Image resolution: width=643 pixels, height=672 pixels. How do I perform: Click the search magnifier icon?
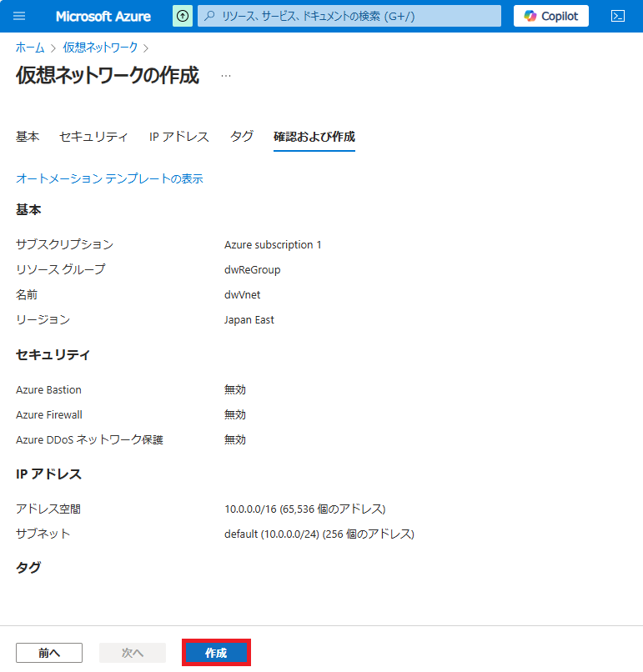pyautogui.click(x=209, y=16)
